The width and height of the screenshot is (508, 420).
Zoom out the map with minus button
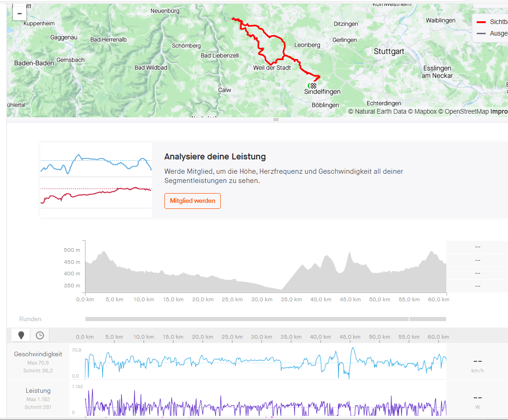pos(19,13)
